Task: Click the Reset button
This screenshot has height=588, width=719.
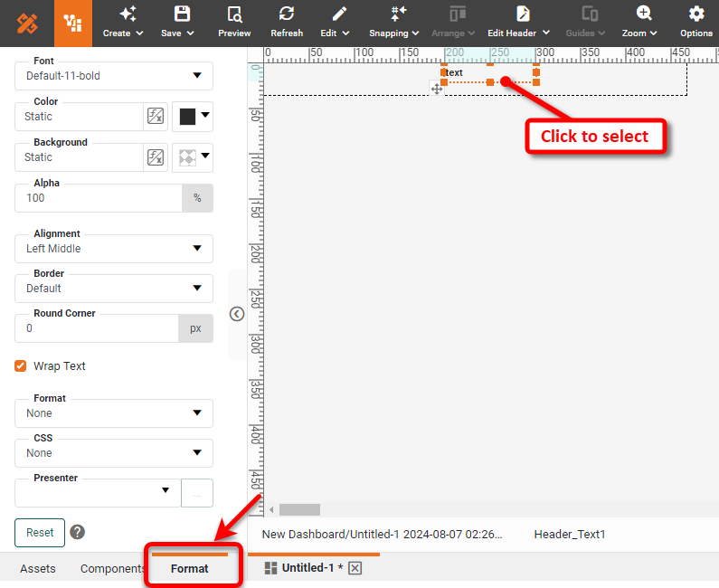Action: point(40,533)
